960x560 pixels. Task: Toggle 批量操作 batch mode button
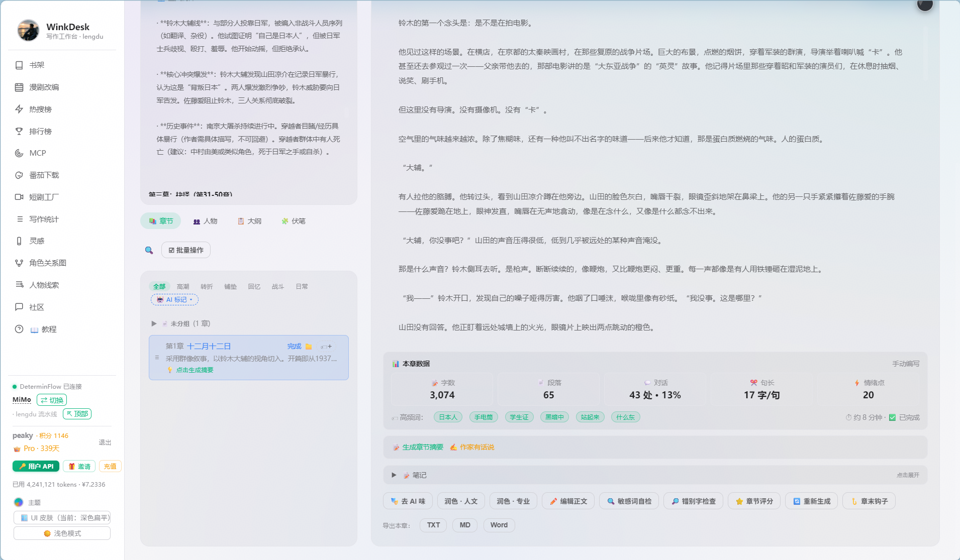point(186,250)
